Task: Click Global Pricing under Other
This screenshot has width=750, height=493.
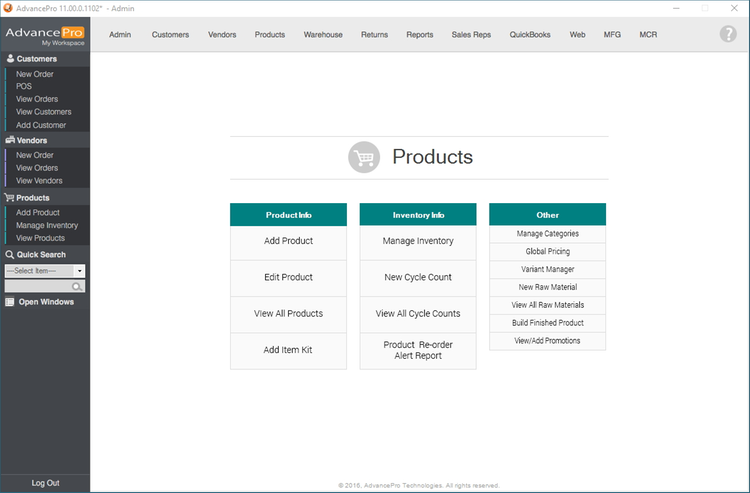Action: [548, 252]
